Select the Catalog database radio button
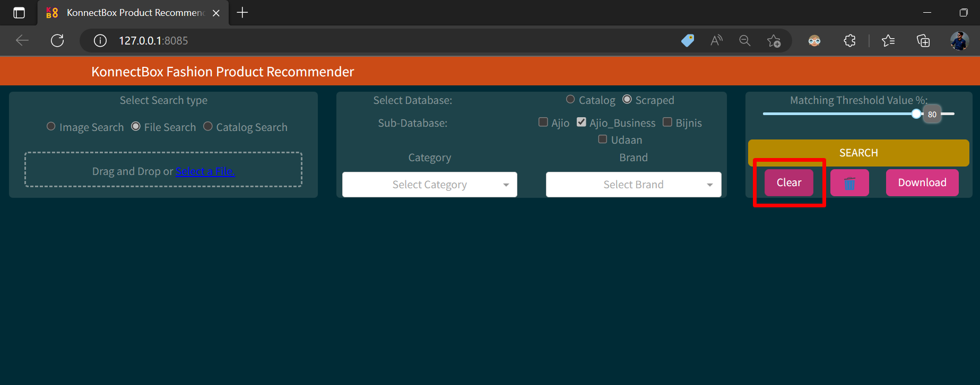 point(570,99)
